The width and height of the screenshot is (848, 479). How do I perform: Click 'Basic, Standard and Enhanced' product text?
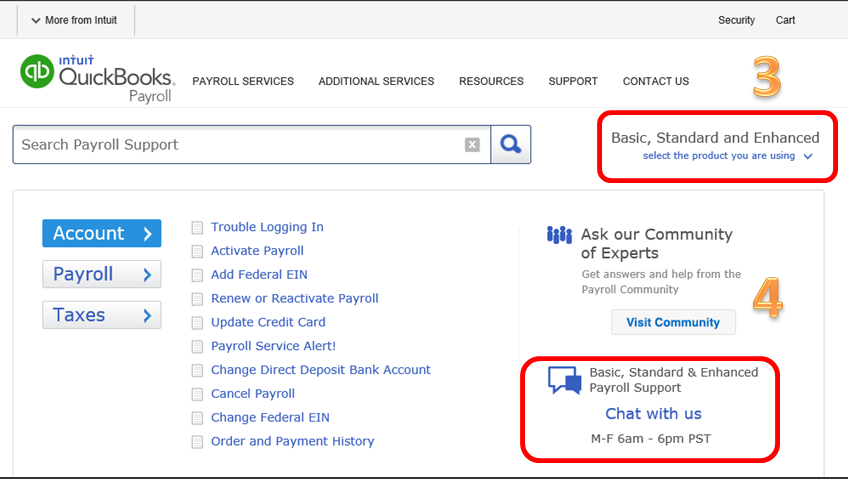coord(716,138)
